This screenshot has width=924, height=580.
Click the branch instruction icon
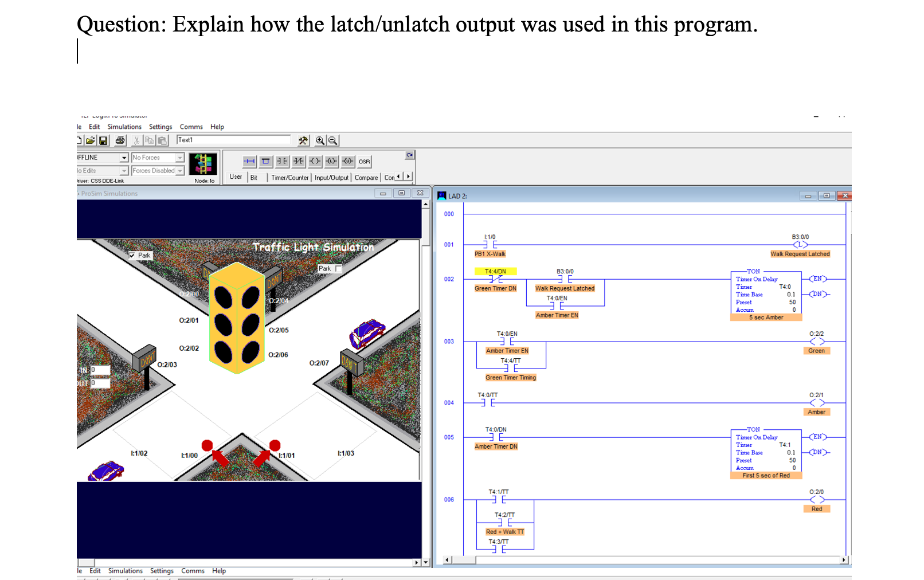[x=265, y=161]
